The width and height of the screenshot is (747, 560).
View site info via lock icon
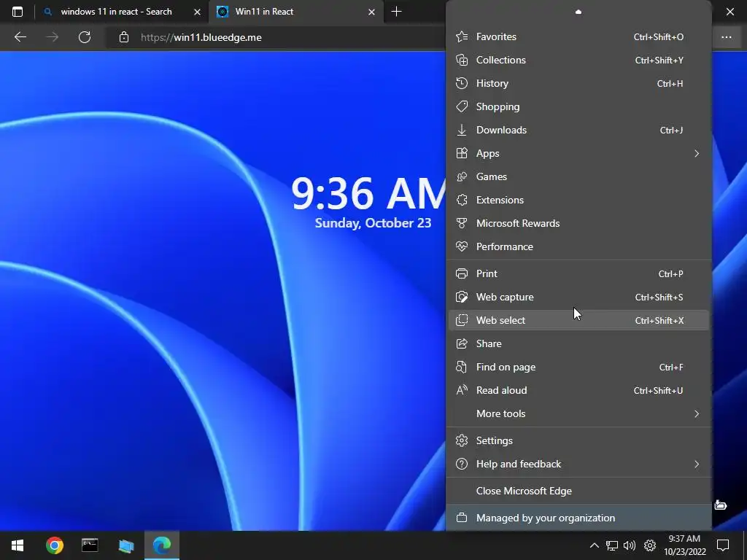[124, 37]
